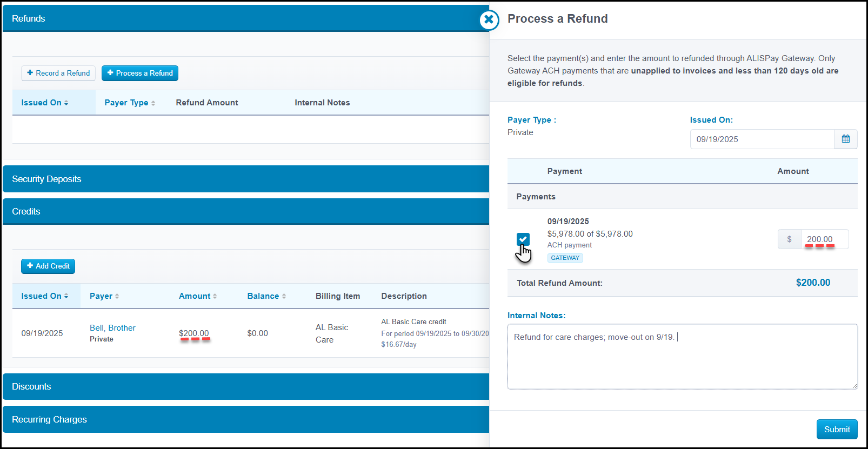The image size is (868, 449).
Task: Click the dollar sign prefix of amount field
Action: coord(789,239)
